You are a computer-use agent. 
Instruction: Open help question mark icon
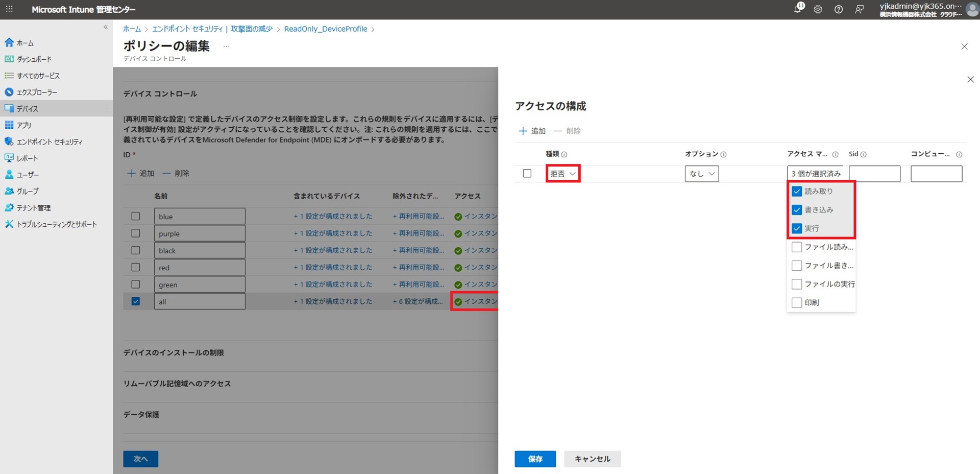click(839, 9)
